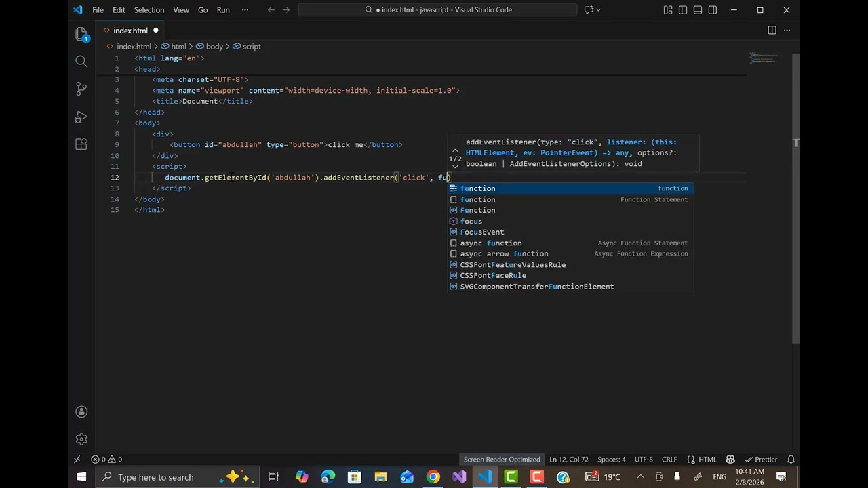Change the Spaces: 4 indentation setting

point(612,459)
